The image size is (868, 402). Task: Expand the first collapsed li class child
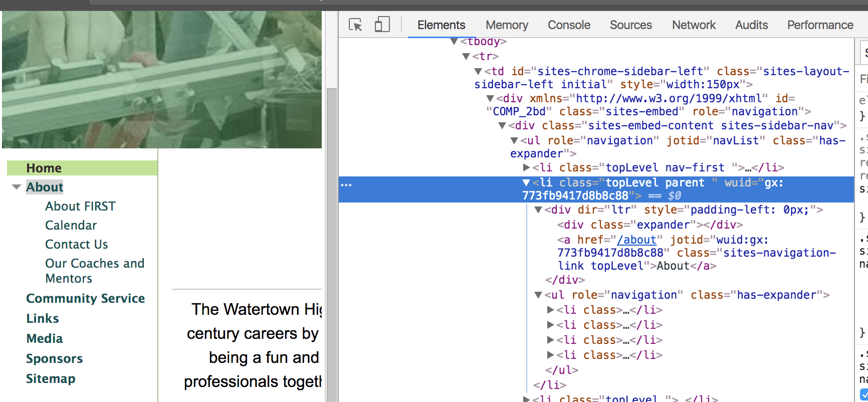tap(551, 310)
